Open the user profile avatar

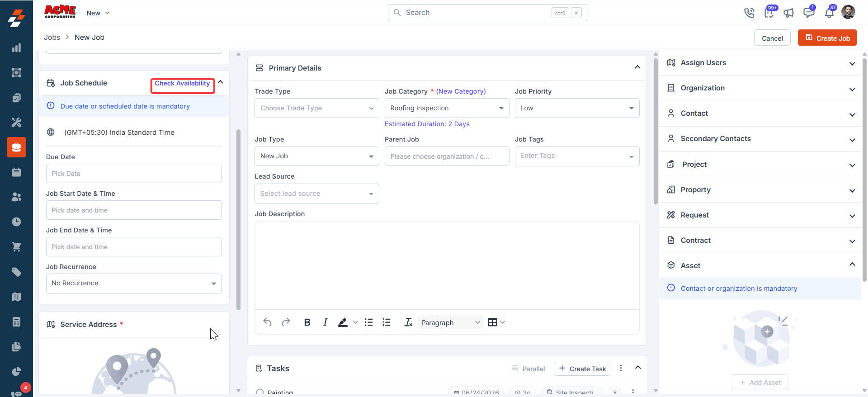(848, 12)
